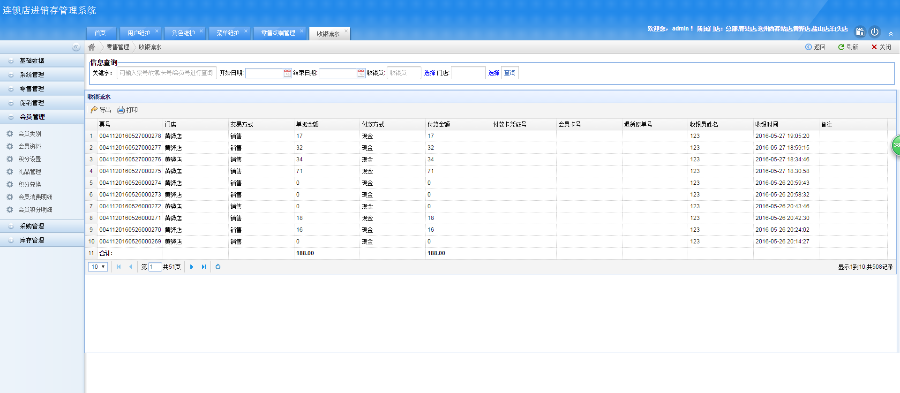Sort by the 单据金额 column header
The image size is (900, 393).
(x=327, y=124)
